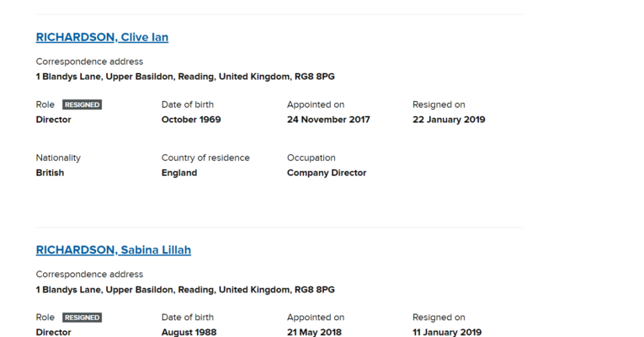Click the Occupation field label
Image resolution: width=644 pixels, height=337 pixels.
[311, 158]
